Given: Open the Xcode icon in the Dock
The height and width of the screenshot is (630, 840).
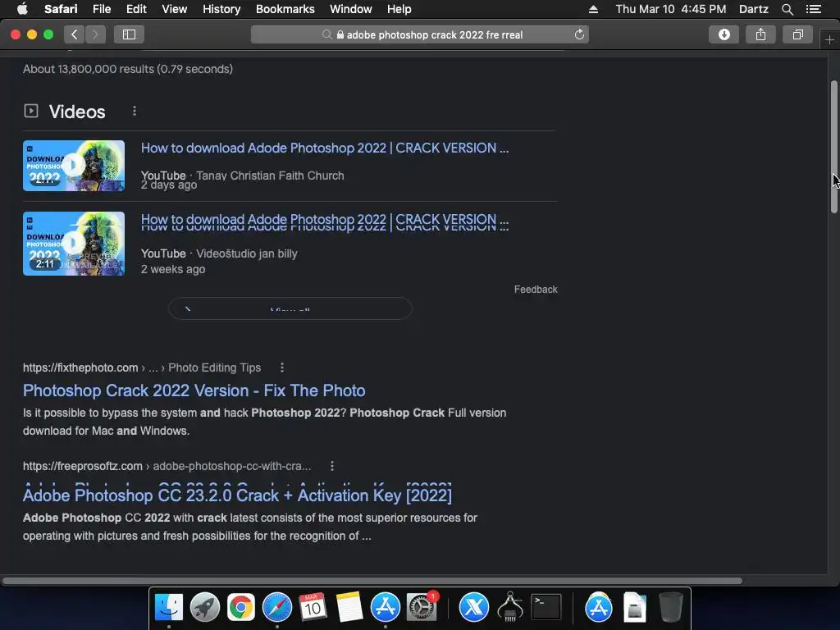Looking at the screenshot, I should pyautogui.click(x=474, y=607).
